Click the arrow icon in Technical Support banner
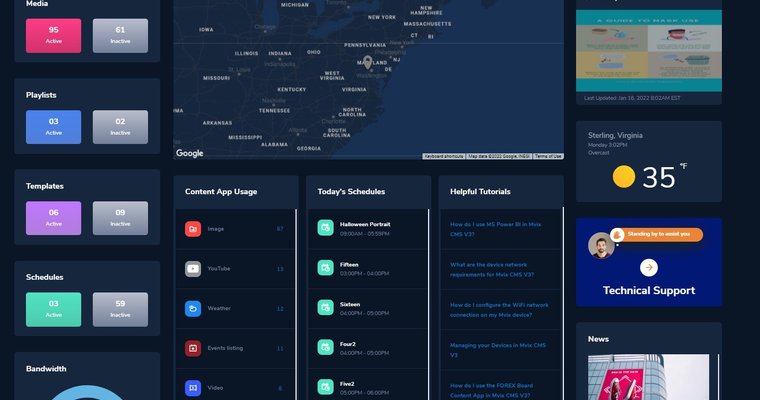 pyautogui.click(x=648, y=267)
